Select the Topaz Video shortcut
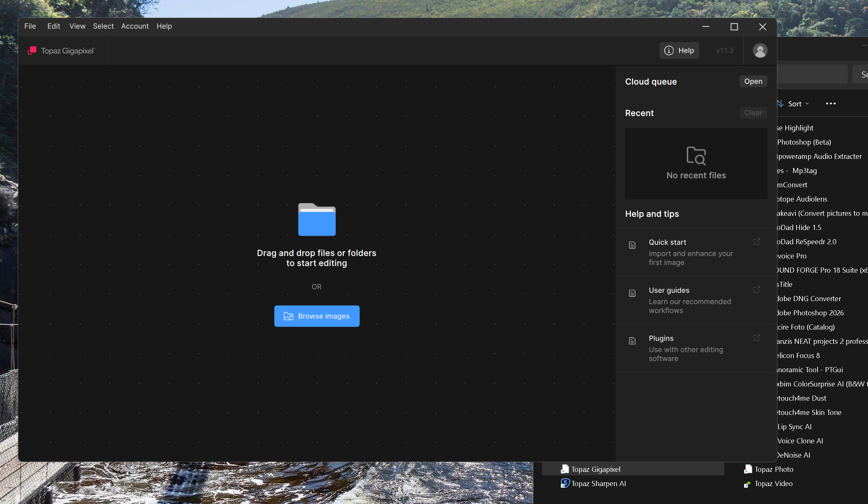 coord(773,484)
